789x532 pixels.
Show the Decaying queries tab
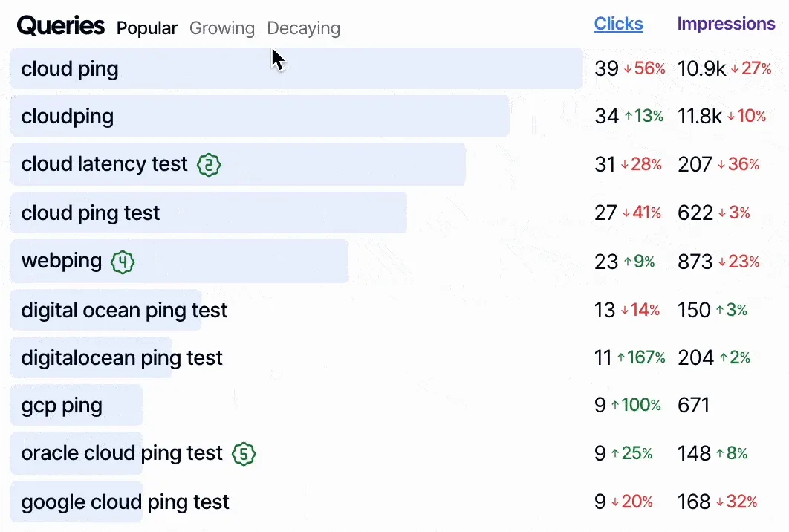303,28
